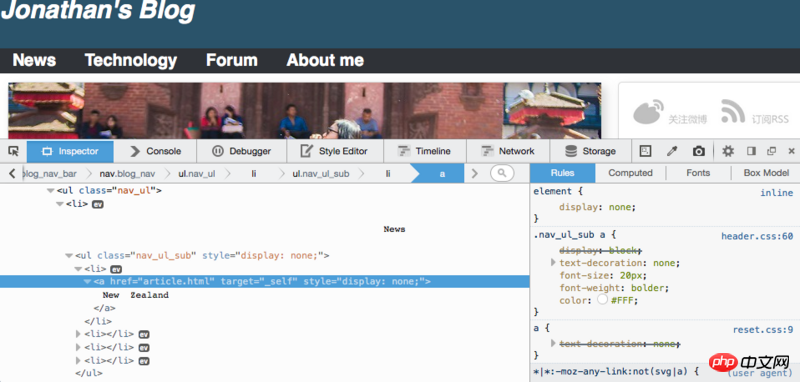Open devtools in separate window icon
Image resolution: width=800 pixels, height=382 pixels.
click(771, 151)
